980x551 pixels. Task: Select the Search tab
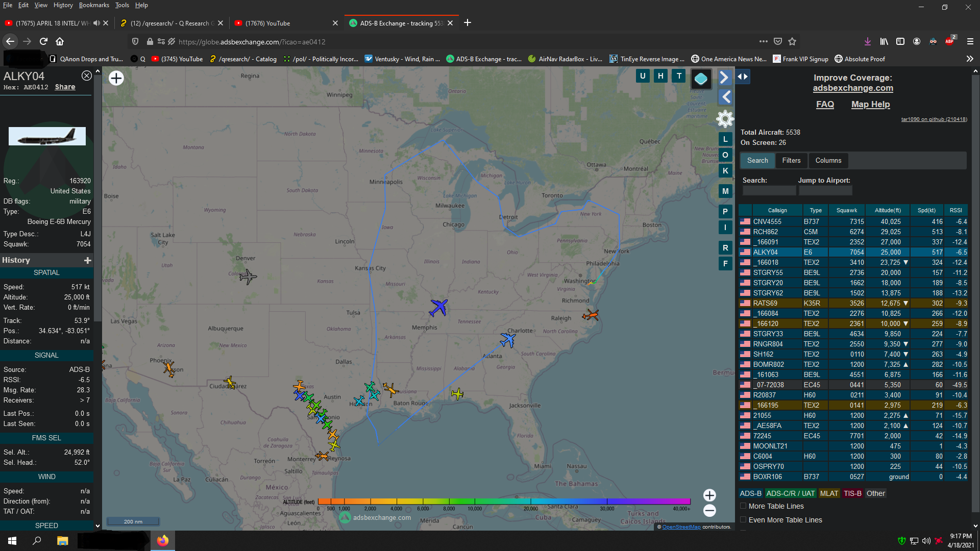click(x=757, y=161)
